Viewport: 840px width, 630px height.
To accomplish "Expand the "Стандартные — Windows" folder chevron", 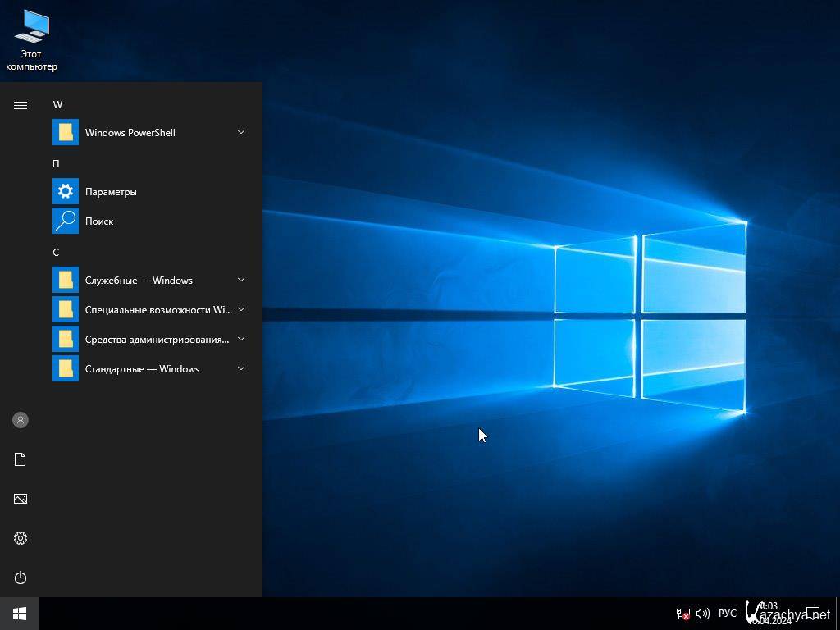I will click(241, 368).
